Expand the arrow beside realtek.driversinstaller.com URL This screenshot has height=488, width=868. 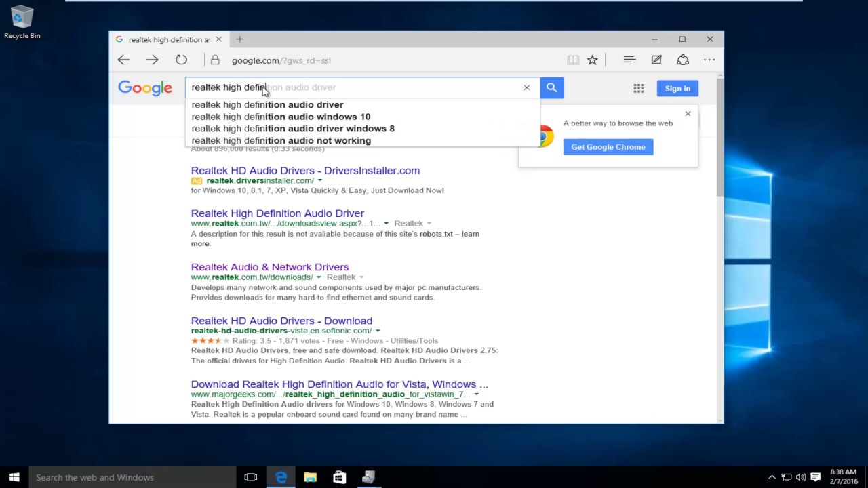(319, 181)
